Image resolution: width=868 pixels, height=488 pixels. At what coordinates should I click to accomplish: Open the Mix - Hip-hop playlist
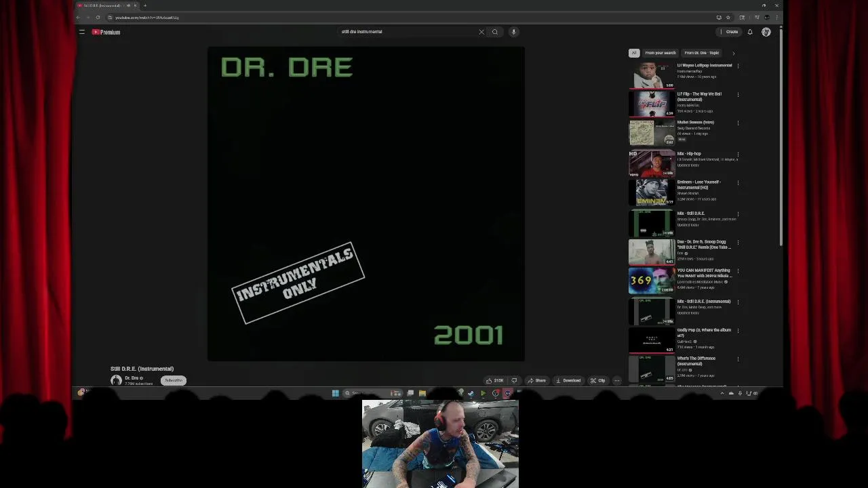click(x=652, y=163)
